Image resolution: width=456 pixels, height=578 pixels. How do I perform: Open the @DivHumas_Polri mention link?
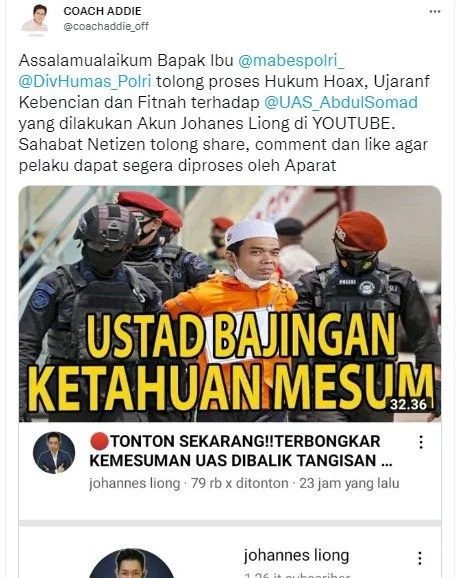[x=85, y=81]
